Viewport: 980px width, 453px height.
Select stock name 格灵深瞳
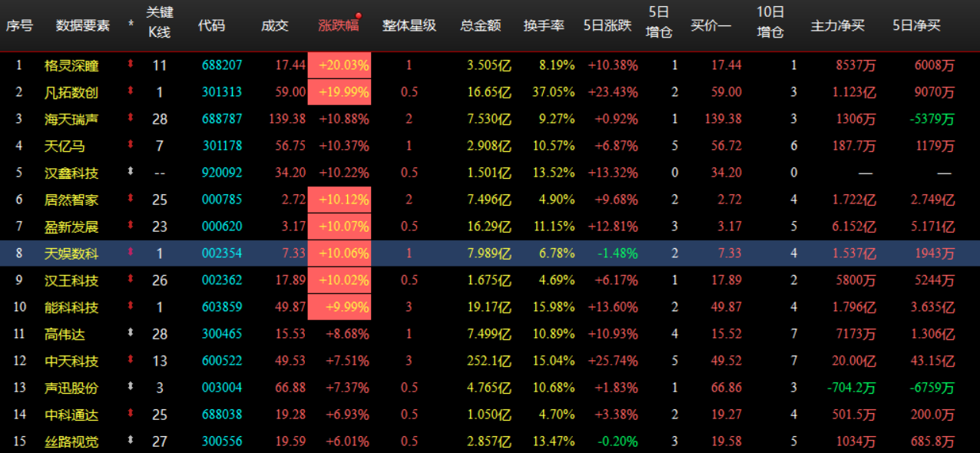tap(71, 65)
